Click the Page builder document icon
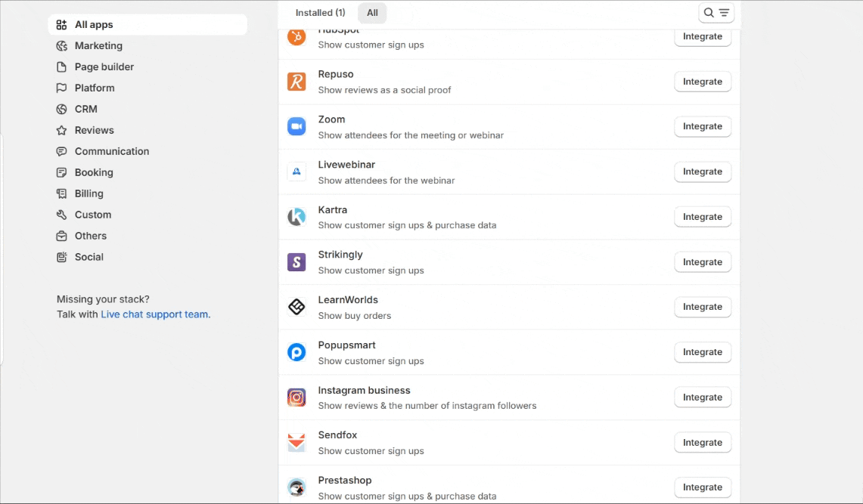The width and height of the screenshot is (863, 504). tap(62, 67)
